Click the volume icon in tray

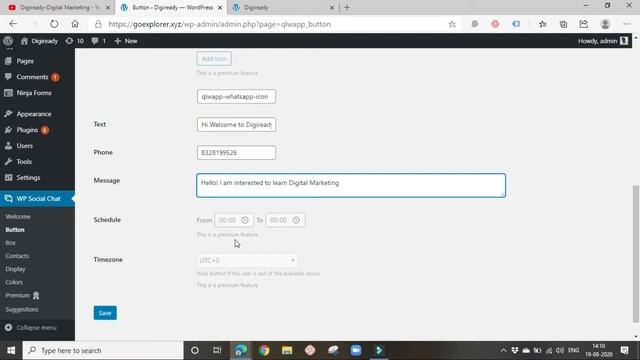(560, 350)
